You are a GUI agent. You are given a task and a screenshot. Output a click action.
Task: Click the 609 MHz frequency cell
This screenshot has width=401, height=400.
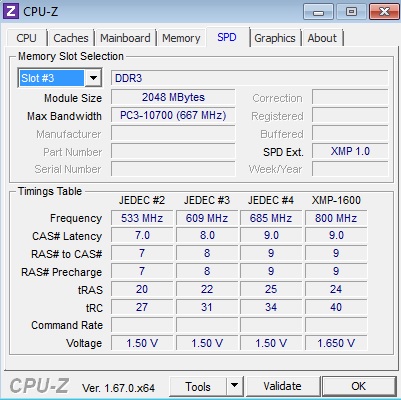tap(207, 218)
